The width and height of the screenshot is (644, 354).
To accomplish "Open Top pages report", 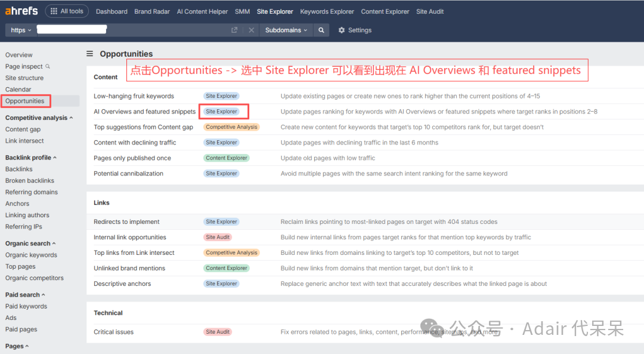I will pyautogui.click(x=20, y=266).
